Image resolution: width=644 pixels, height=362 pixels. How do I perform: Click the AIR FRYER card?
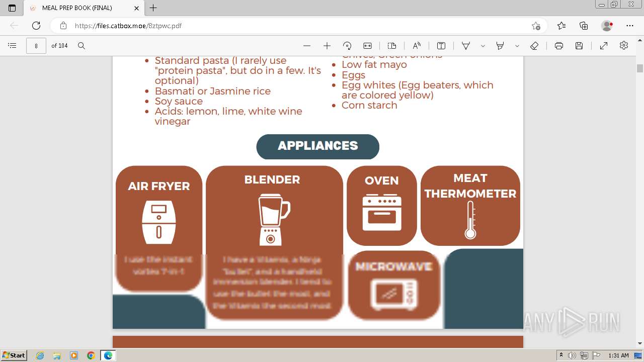[159, 229]
